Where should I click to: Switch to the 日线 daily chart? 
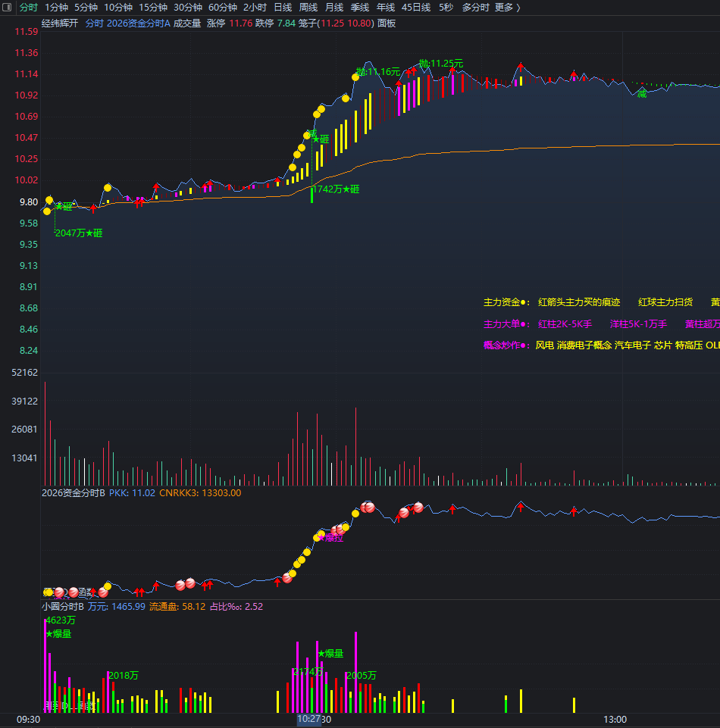[283, 8]
